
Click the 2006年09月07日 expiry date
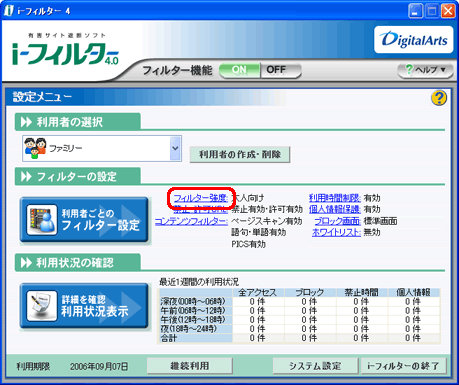coord(99,367)
